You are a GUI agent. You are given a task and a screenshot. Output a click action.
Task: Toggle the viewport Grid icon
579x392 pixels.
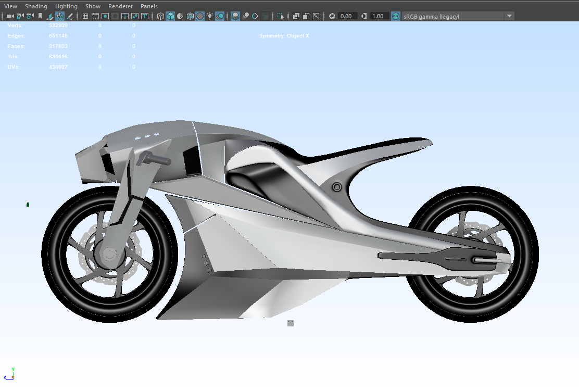pos(86,16)
